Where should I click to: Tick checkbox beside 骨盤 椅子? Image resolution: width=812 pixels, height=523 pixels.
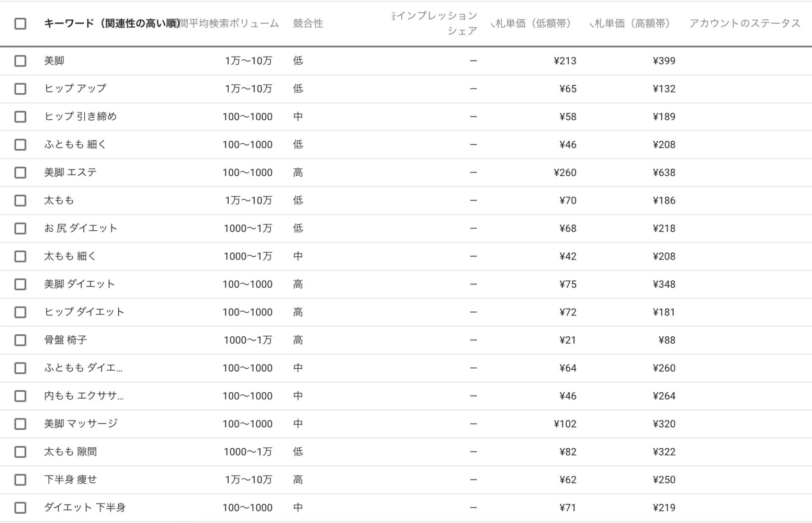20,340
